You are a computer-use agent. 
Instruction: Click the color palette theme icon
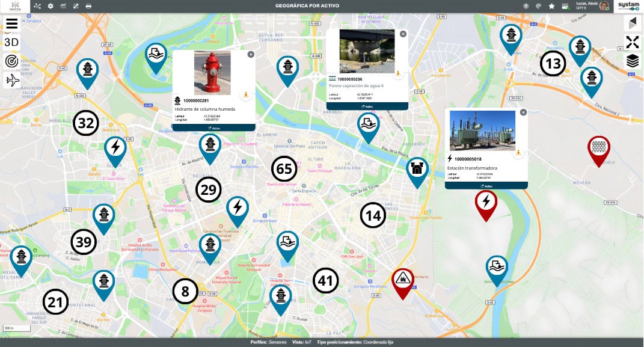click(x=539, y=6)
